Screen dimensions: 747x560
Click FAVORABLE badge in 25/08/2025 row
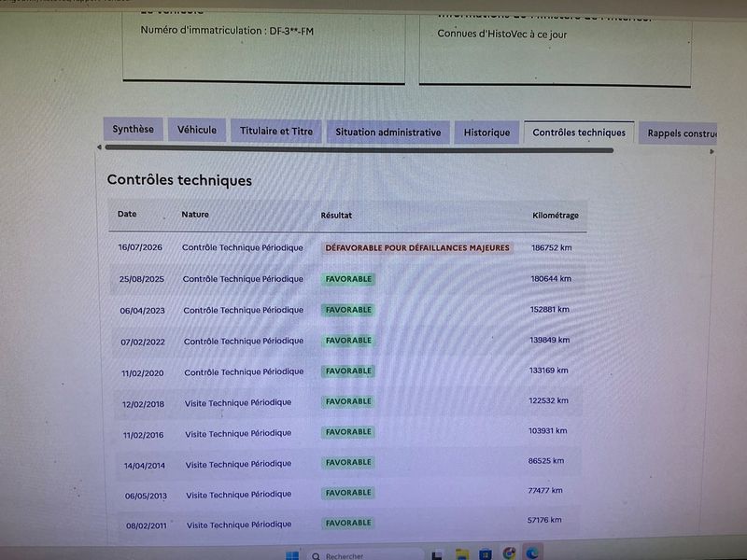pyautogui.click(x=348, y=279)
